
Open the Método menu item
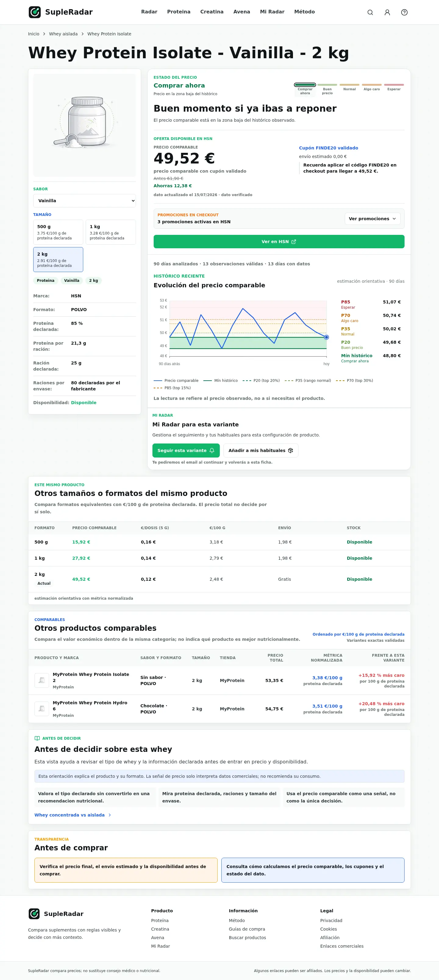click(x=305, y=12)
